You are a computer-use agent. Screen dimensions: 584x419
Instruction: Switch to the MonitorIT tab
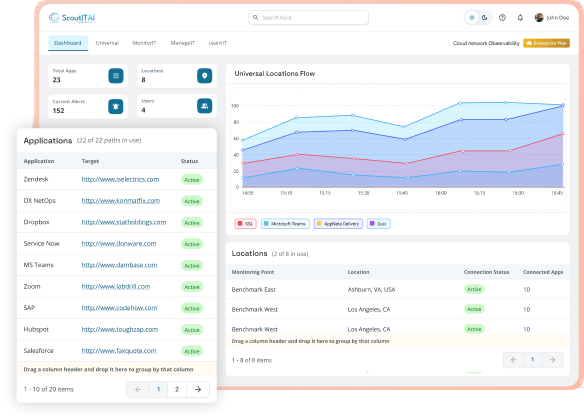[144, 43]
